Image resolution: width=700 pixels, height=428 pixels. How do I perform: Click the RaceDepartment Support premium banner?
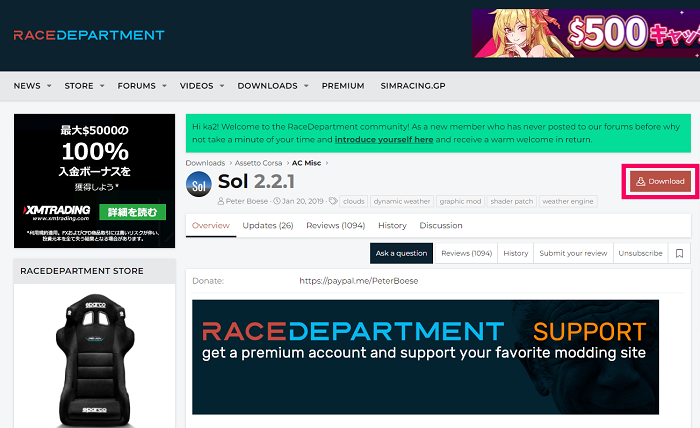tap(425, 357)
